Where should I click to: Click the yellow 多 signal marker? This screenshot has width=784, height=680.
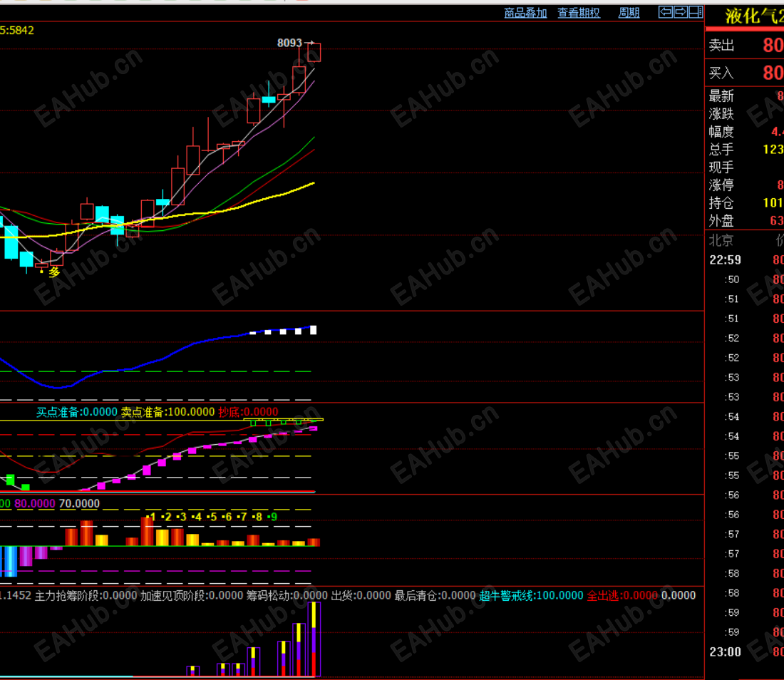pyautogui.click(x=54, y=272)
